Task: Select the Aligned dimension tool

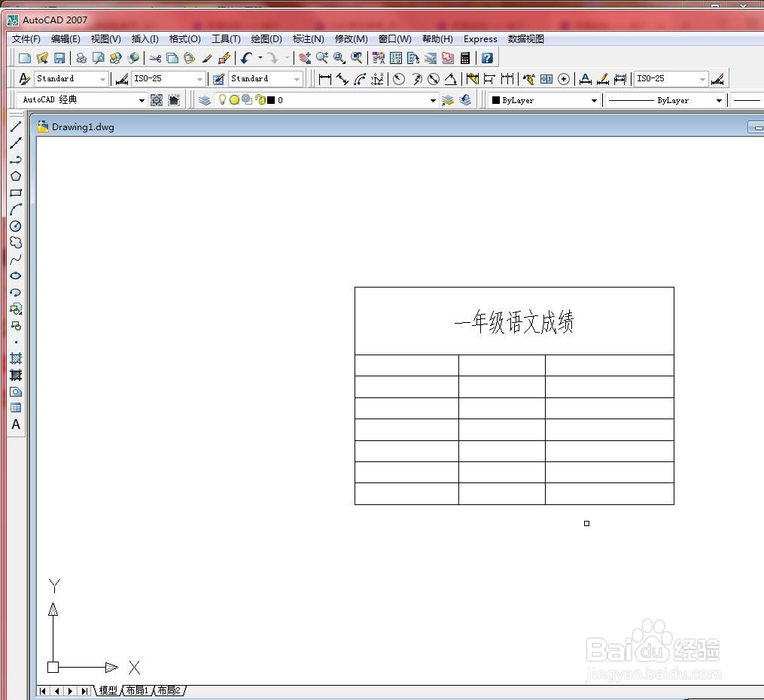Action: (x=342, y=79)
